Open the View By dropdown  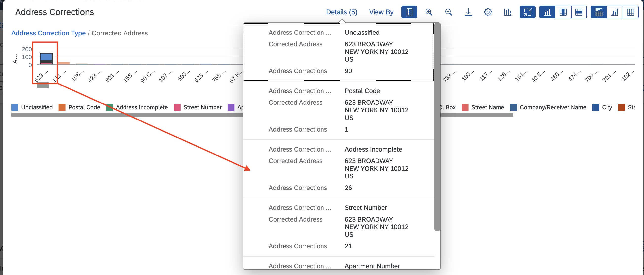[x=381, y=12]
